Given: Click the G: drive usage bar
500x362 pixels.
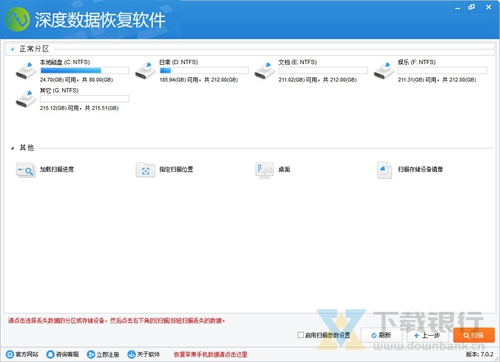Looking at the screenshot, I should (85, 99).
